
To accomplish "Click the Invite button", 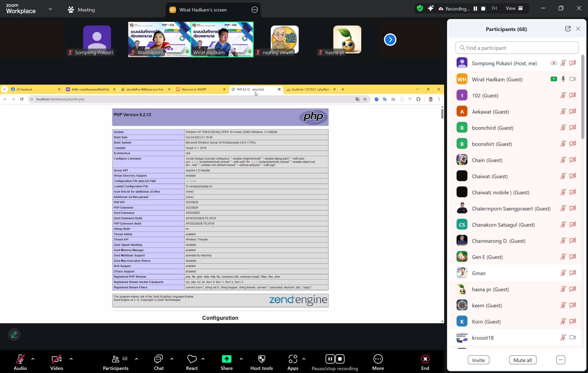I will click(x=478, y=360).
